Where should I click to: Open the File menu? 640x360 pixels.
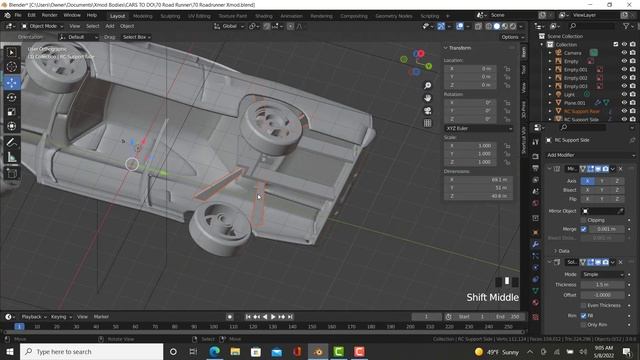18,15
